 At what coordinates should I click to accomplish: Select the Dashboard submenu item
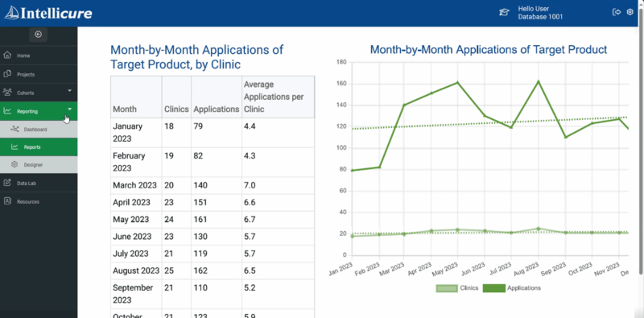39,130
